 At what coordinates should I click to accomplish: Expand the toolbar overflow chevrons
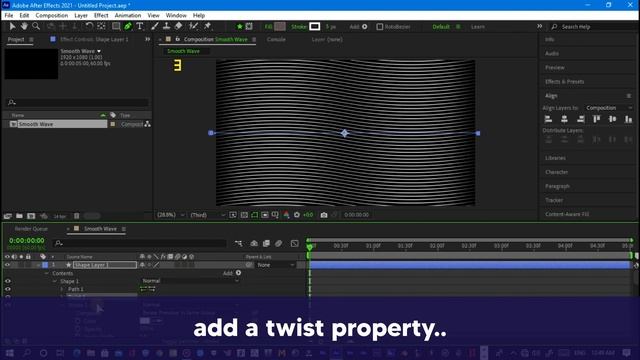[540, 26]
